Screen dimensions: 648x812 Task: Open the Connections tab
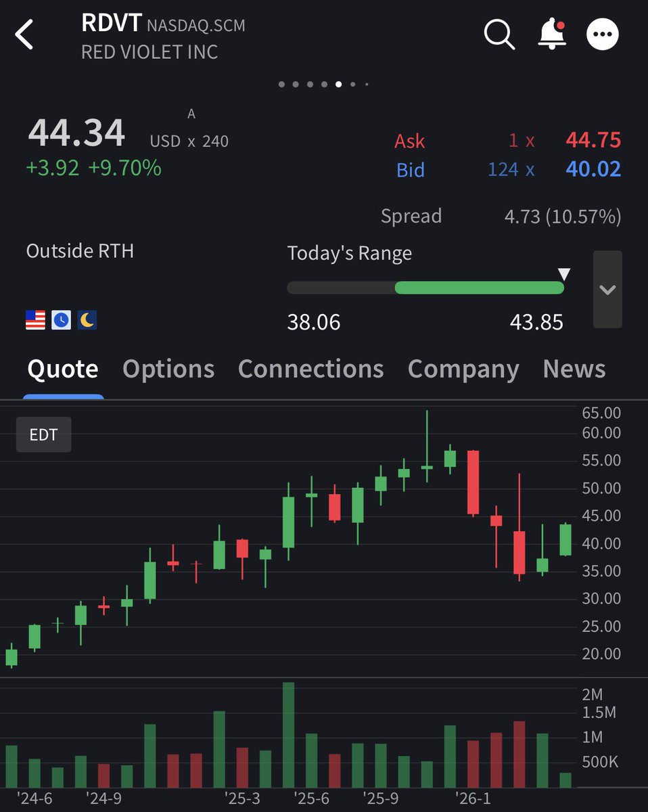[x=310, y=369]
